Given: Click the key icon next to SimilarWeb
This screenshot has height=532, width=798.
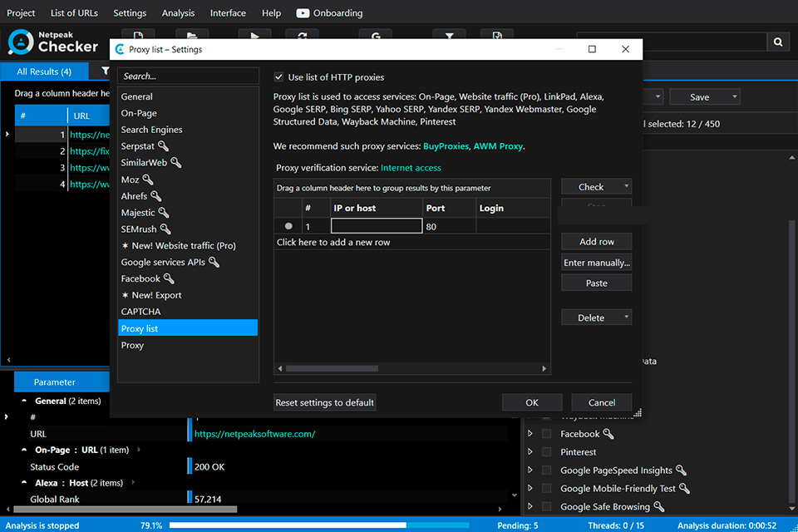Looking at the screenshot, I should [175, 162].
